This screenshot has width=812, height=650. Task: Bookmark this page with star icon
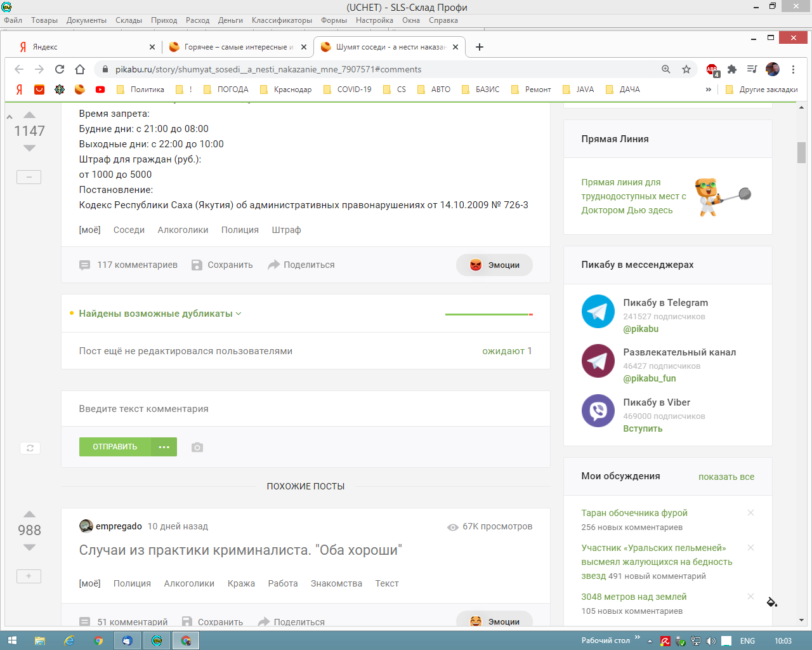686,69
